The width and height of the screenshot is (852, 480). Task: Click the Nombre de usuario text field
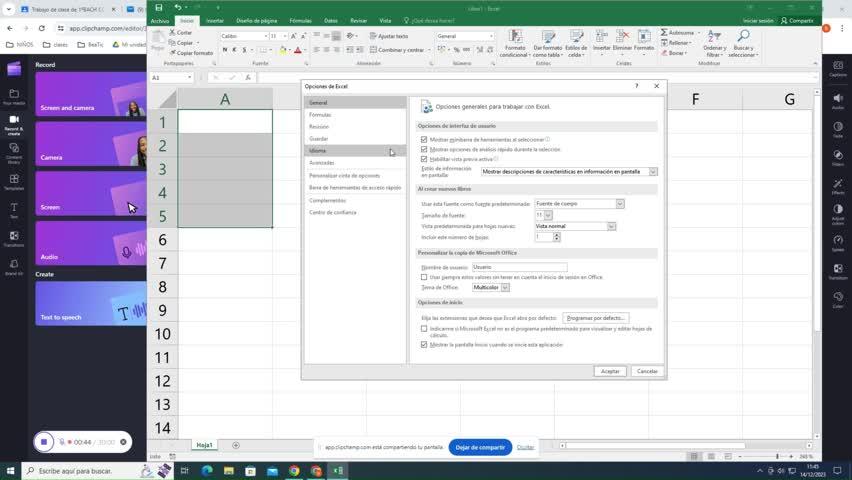tap(519, 267)
